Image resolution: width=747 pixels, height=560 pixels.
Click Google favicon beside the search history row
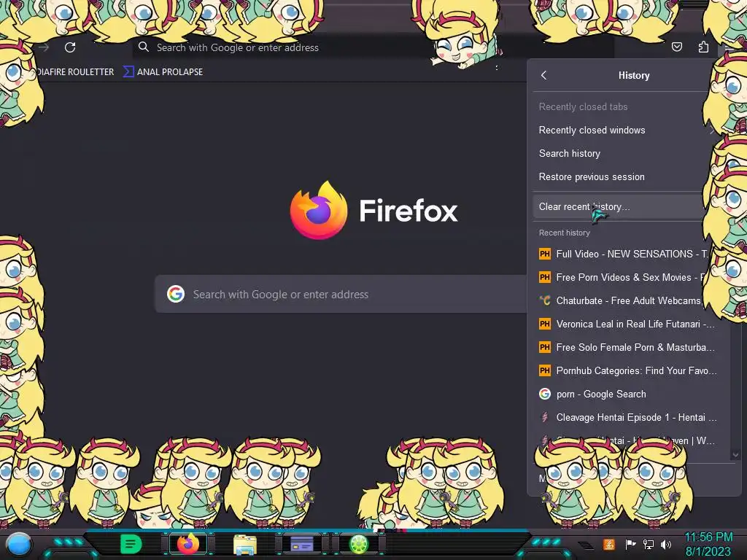[x=544, y=394]
